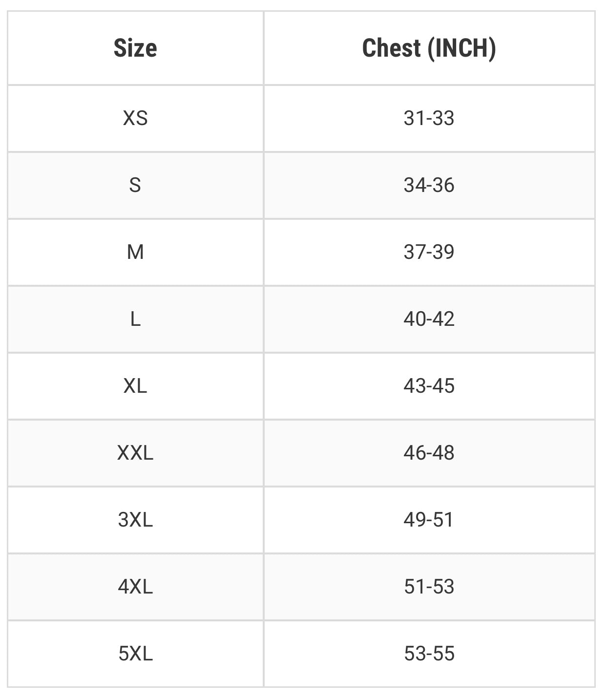Click the Size column header
The width and height of the screenshot is (607, 700).
[135, 48]
